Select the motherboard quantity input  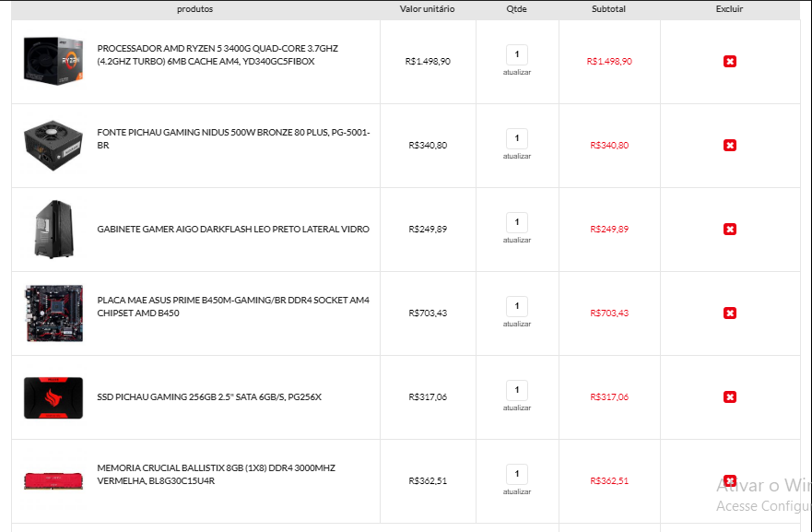pyautogui.click(x=517, y=306)
